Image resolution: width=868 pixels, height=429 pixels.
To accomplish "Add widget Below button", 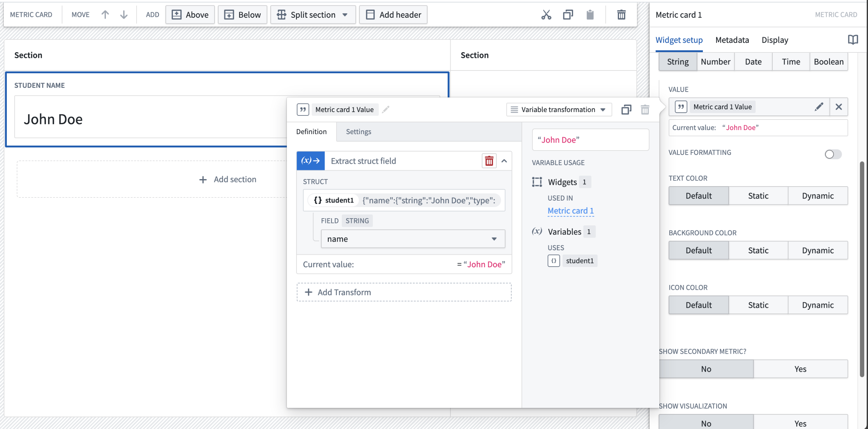I will (x=242, y=15).
